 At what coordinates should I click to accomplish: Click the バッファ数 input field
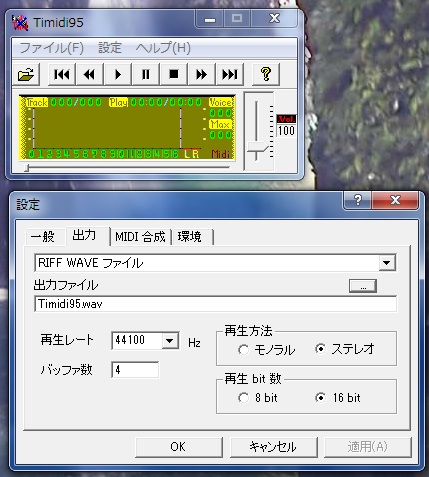135,370
